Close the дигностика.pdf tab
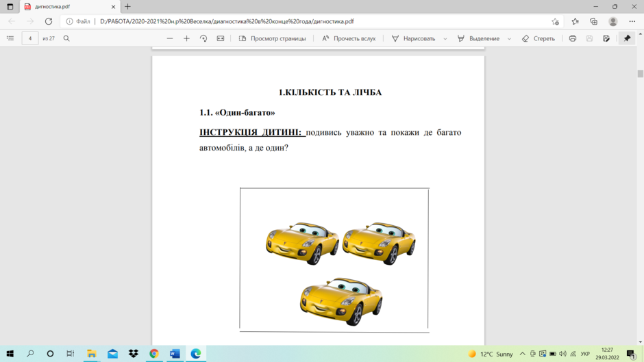The height and width of the screenshot is (362, 644). point(113,7)
